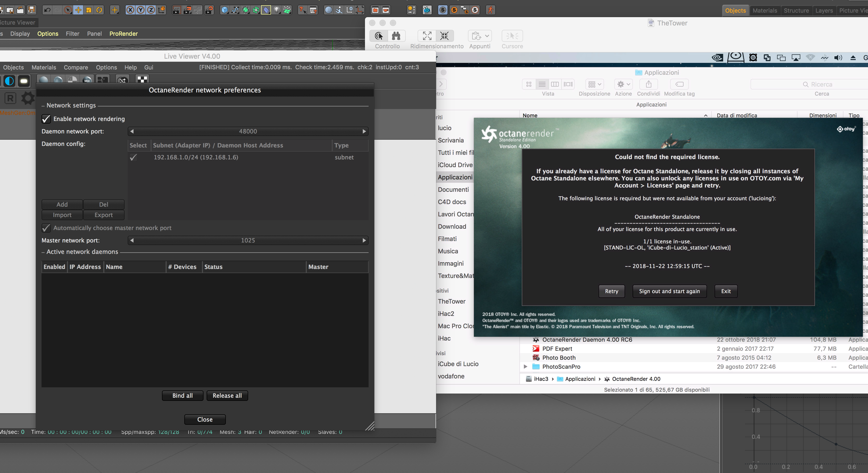The height and width of the screenshot is (473, 868).
Task: Select the PDF Expert application row
Action: click(x=694, y=349)
